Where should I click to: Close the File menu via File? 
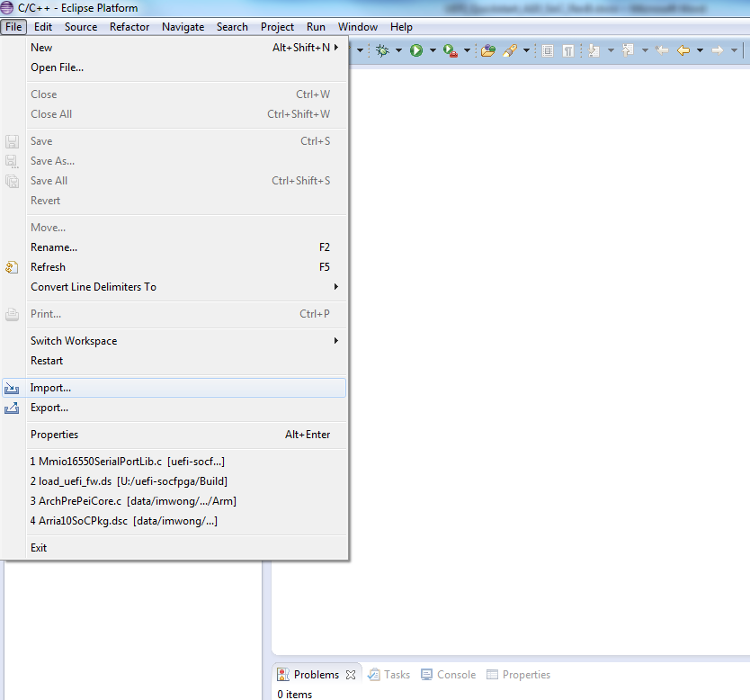pos(13,27)
